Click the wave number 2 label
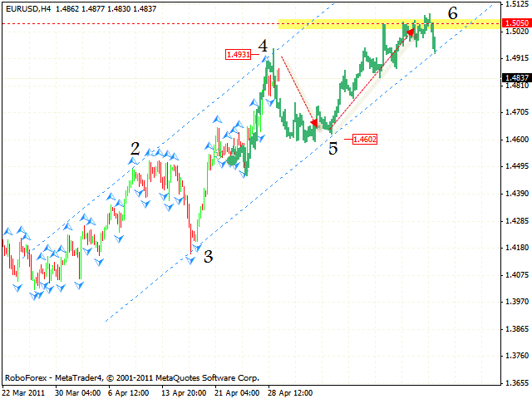 tap(135, 148)
